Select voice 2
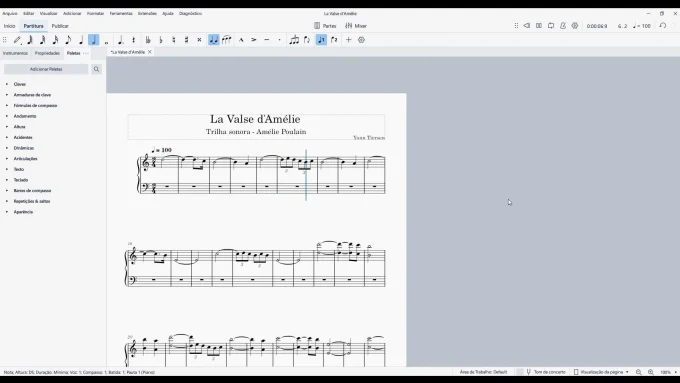This screenshot has width=680, height=383. [334, 40]
